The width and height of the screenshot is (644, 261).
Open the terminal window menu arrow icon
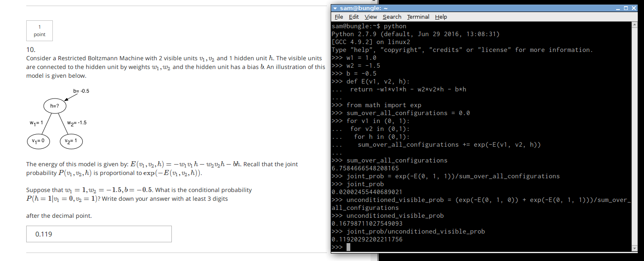[x=335, y=8]
